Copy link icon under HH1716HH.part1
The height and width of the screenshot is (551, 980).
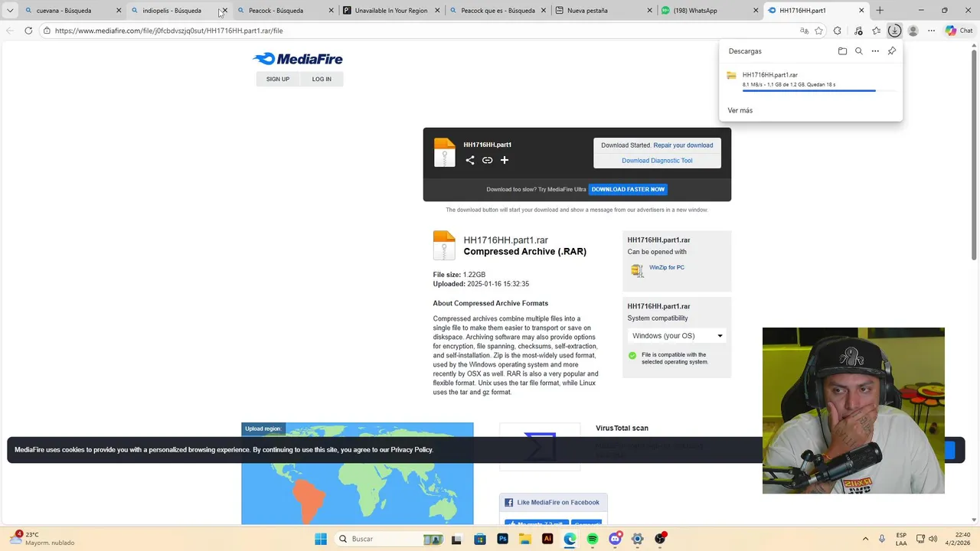click(x=487, y=160)
